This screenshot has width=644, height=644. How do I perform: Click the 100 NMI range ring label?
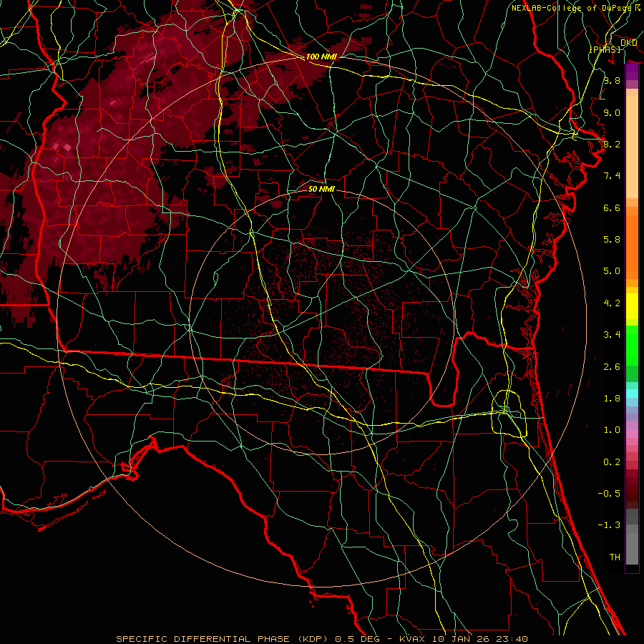coord(321,57)
